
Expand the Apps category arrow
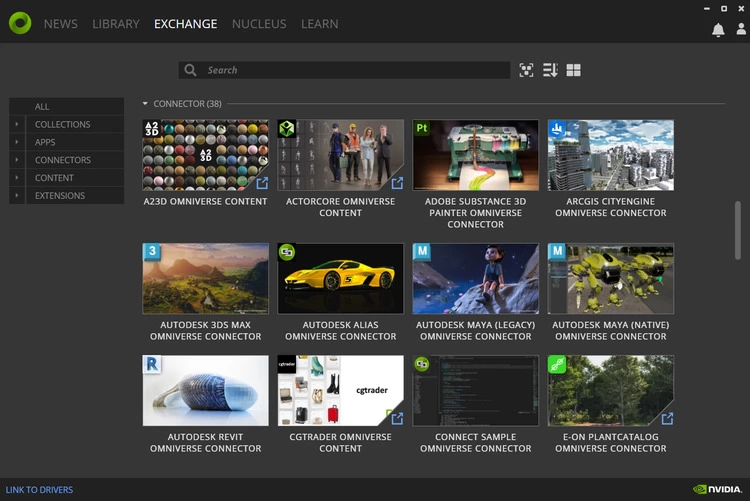click(17, 143)
